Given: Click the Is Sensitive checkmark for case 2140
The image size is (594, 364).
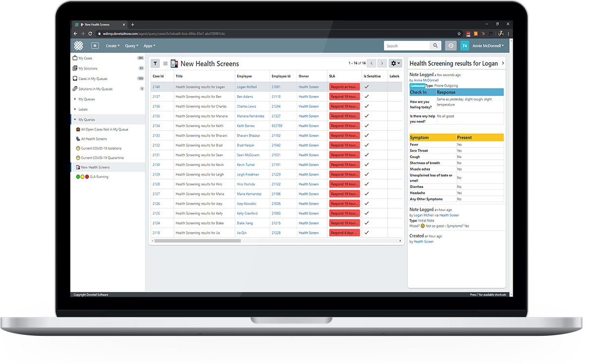Looking at the screenshot, I should (x=366, y=87).
